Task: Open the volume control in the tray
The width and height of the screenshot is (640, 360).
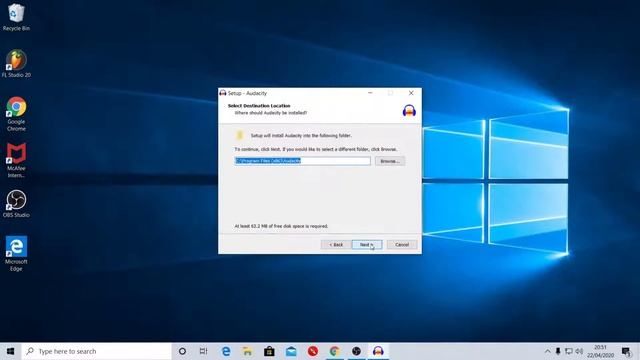Action: 579,351
